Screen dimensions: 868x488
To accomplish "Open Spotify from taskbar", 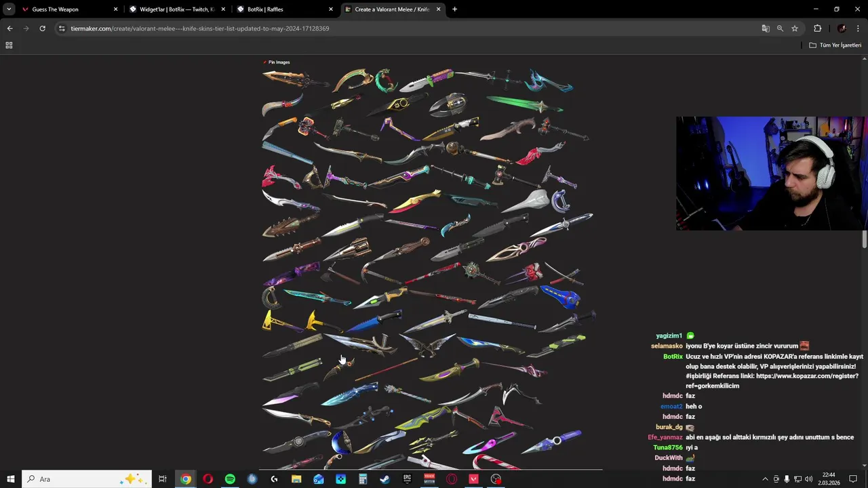I will (230, 479).
